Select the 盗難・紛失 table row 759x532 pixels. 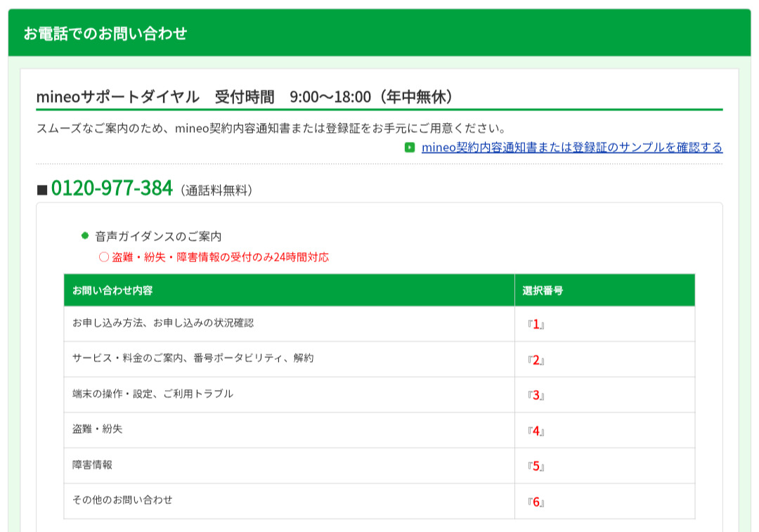[98, 429]
